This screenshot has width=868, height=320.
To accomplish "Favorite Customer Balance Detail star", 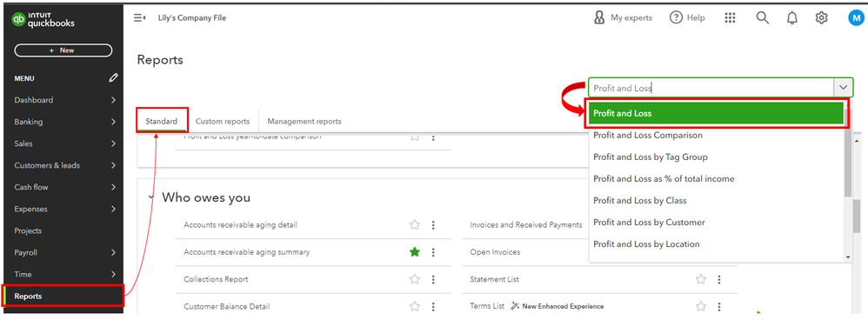I will 415,306.
